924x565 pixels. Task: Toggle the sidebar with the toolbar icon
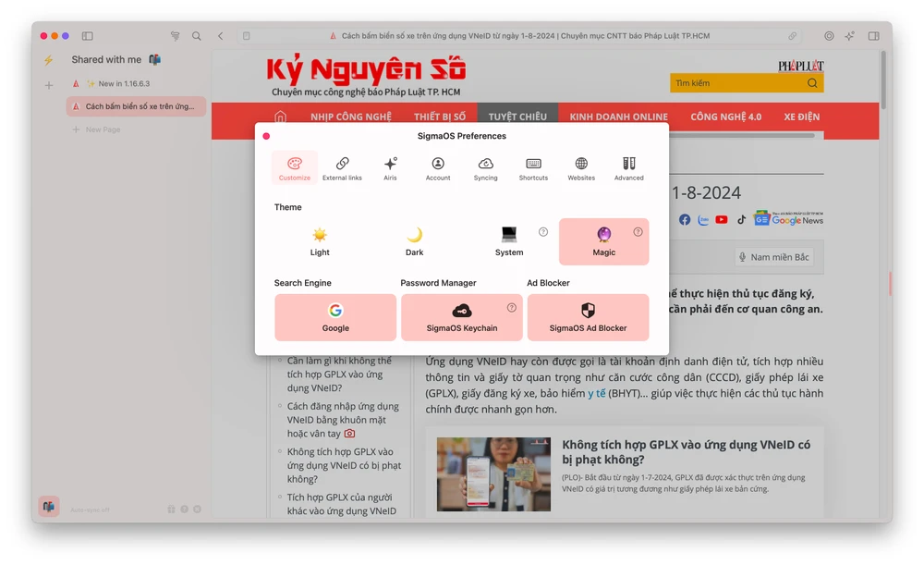point(88,36)
